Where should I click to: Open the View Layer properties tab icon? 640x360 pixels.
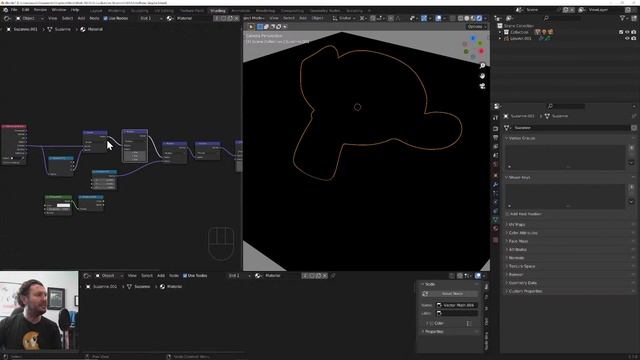click(496, 147)
